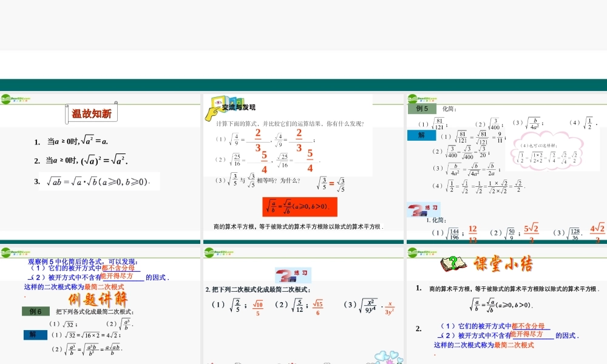Screen dimensions: 607x364
Task: Click the text '1. 化简：' under 练习 icon
Action: pyautogui.click(x=436, y=220)
